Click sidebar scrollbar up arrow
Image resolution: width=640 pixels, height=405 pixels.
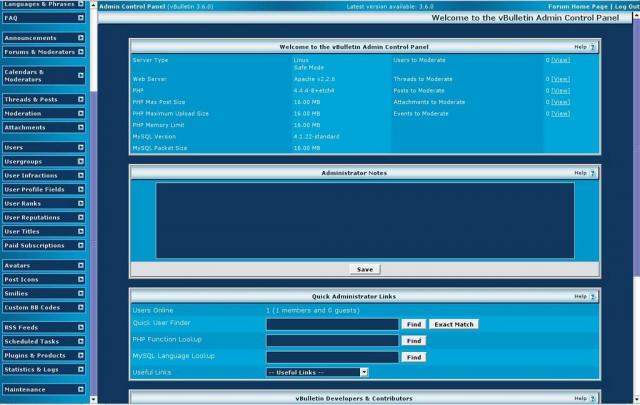[93, 6]
